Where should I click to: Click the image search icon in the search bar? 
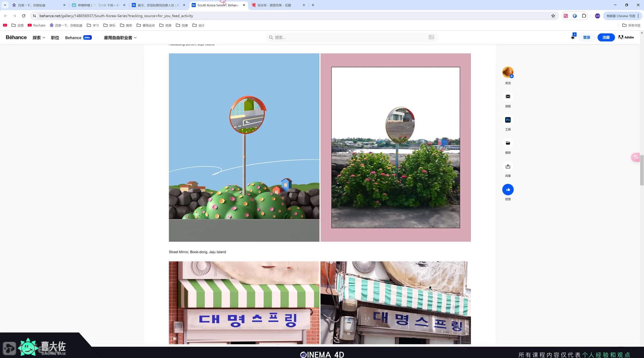431,37
